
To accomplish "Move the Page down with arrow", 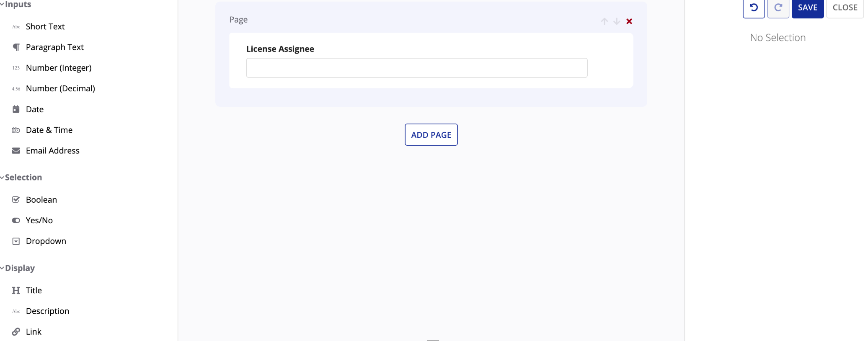I will (617, 21).
